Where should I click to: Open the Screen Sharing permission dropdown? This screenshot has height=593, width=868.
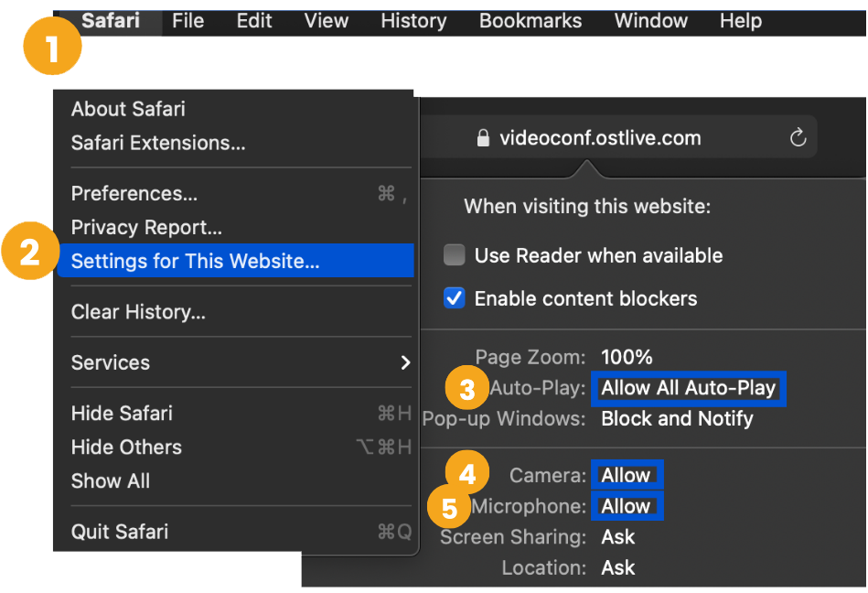coord(618,537)
